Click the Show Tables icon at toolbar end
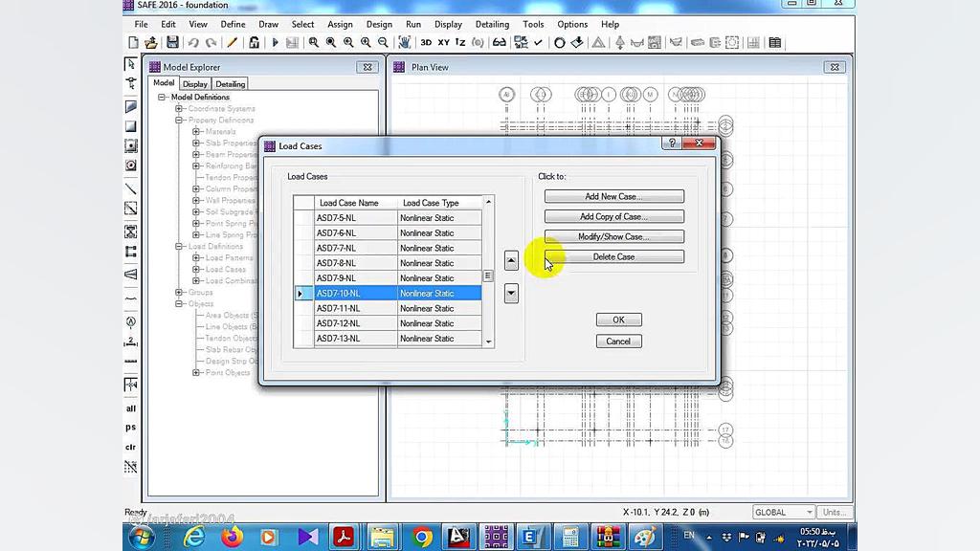 tap(774, 42)
